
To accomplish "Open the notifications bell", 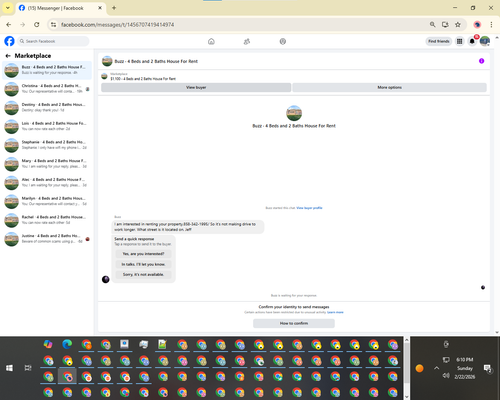I will coord(472,41).
